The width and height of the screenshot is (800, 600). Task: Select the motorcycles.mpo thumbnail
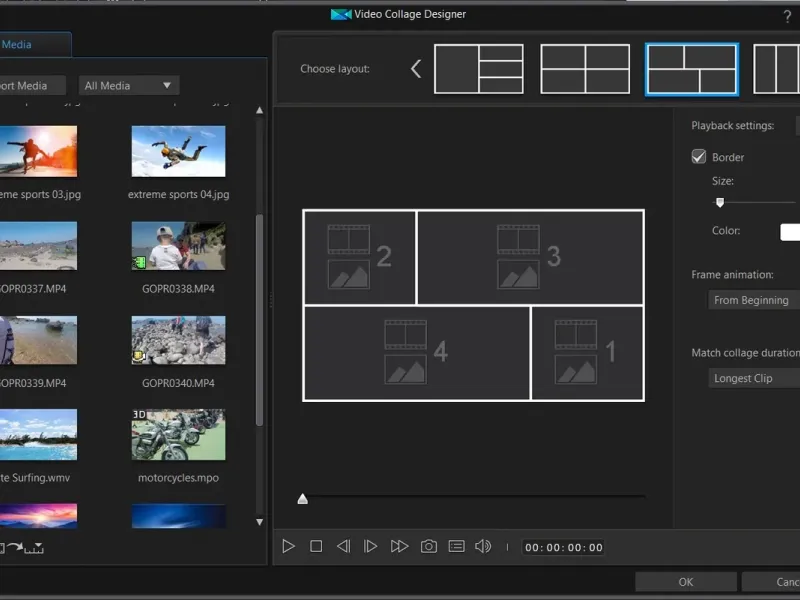tap(178, 434)
